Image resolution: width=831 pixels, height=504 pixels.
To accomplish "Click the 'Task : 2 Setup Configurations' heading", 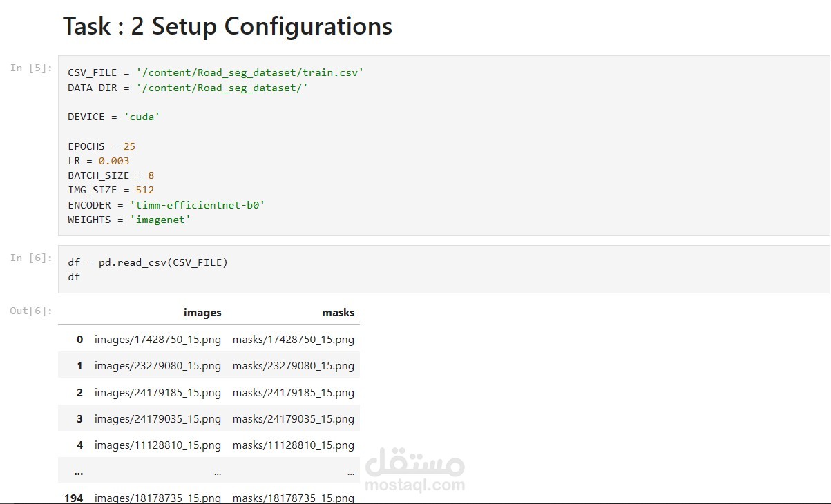I will tap(227, 26).
